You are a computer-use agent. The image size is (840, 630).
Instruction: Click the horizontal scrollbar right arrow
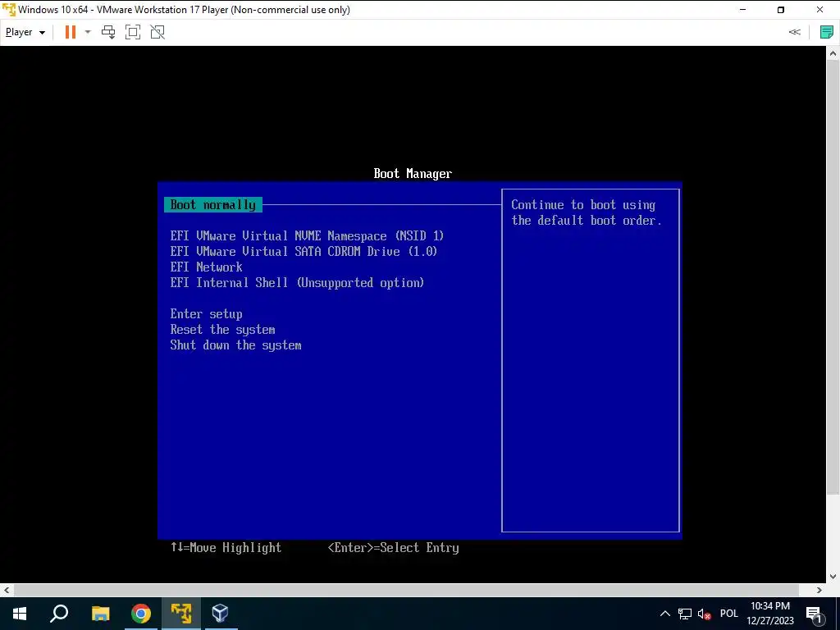pyautogui.click(x=819, y=590)
